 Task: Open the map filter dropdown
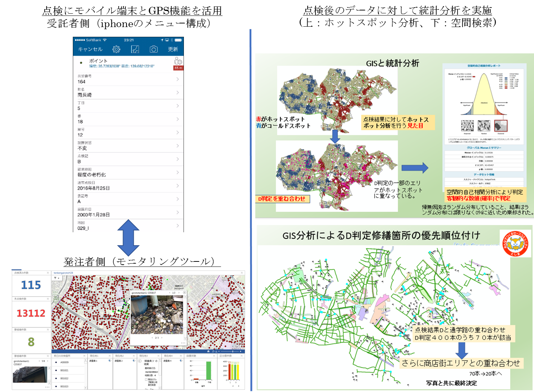(x=56, y=278)
